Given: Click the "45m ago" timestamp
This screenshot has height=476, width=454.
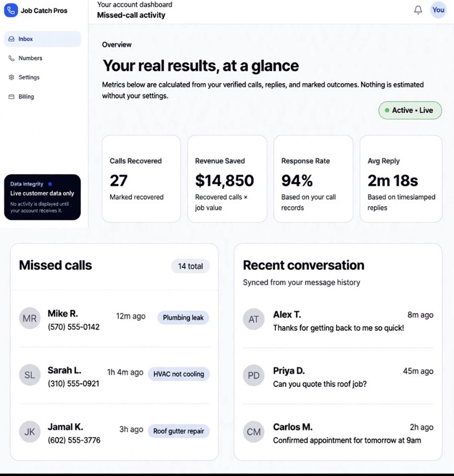Looking at the screenshot, I should point(418,371).
